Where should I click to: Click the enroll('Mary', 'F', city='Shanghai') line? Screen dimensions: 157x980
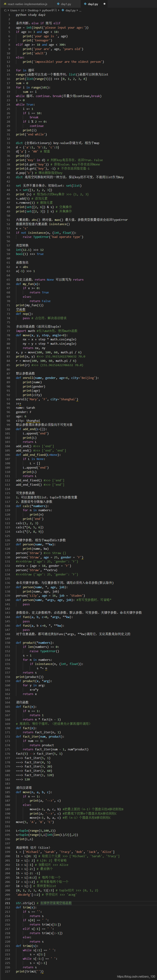pos(47,399)
